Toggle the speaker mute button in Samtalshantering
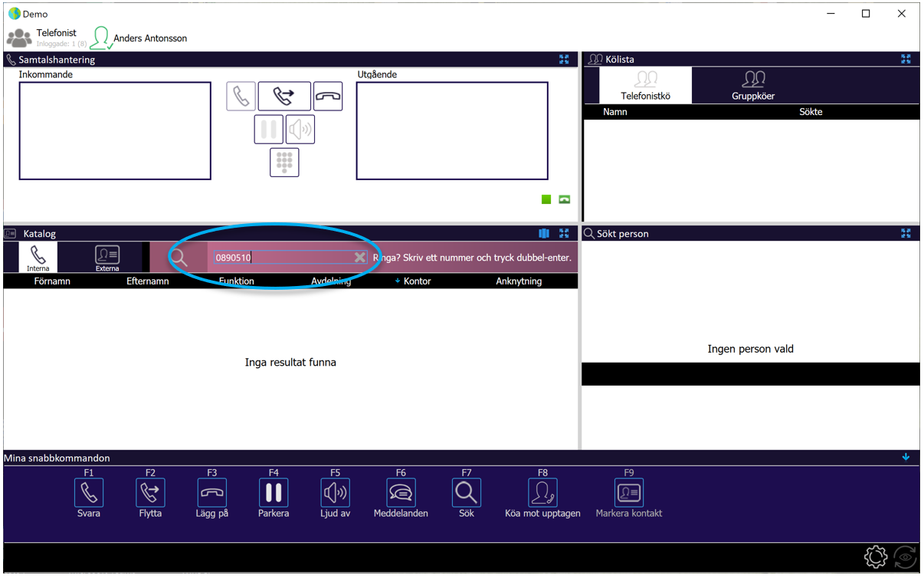 click(x=300, y=130)
